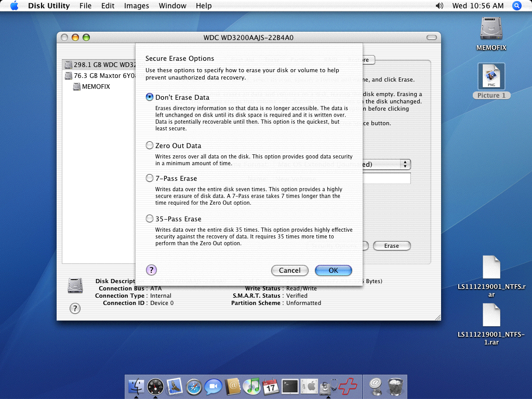Click the Erase button in Disk Utility
This screenshot has width=532, height=399.
pos(392,246)
